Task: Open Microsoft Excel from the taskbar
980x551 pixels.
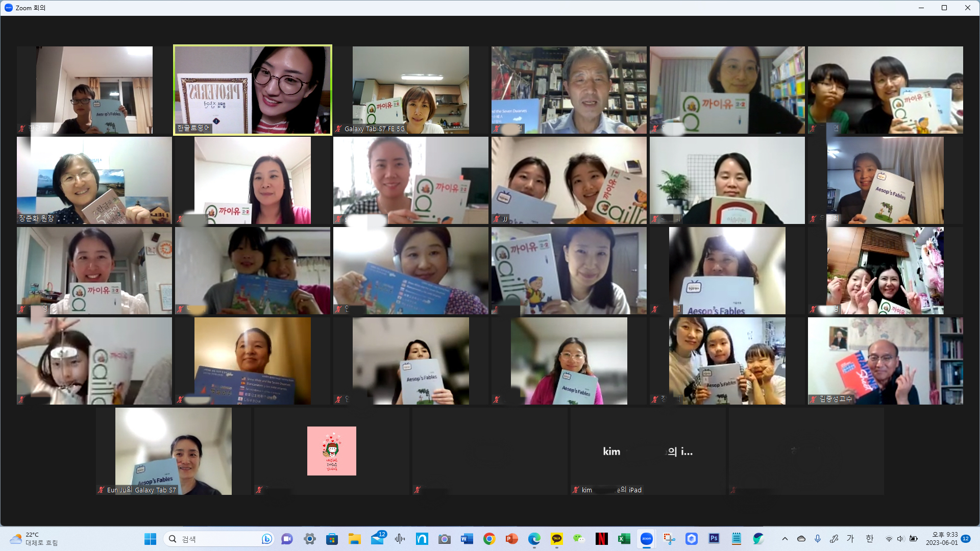Action: (624, 539)
